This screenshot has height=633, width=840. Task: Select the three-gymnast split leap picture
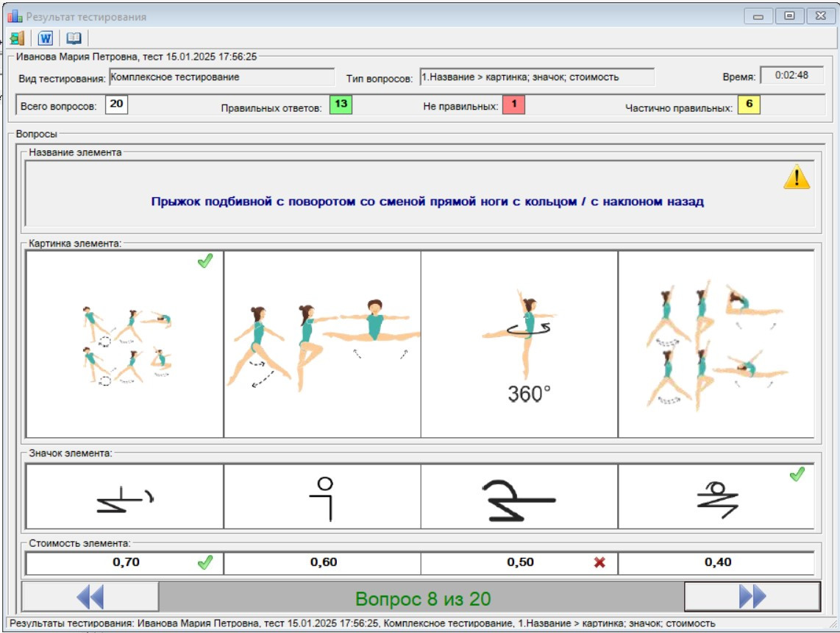point(322,344)
